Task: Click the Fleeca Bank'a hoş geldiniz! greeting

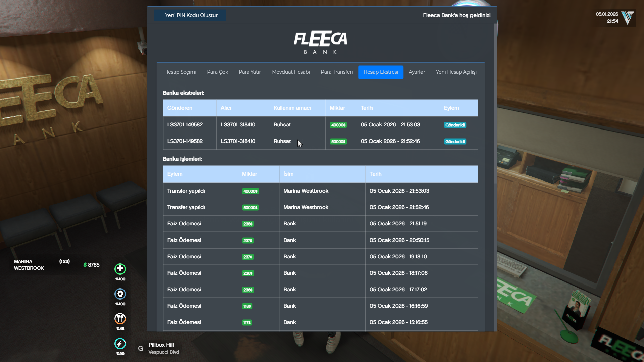Action: coord(456,15)
